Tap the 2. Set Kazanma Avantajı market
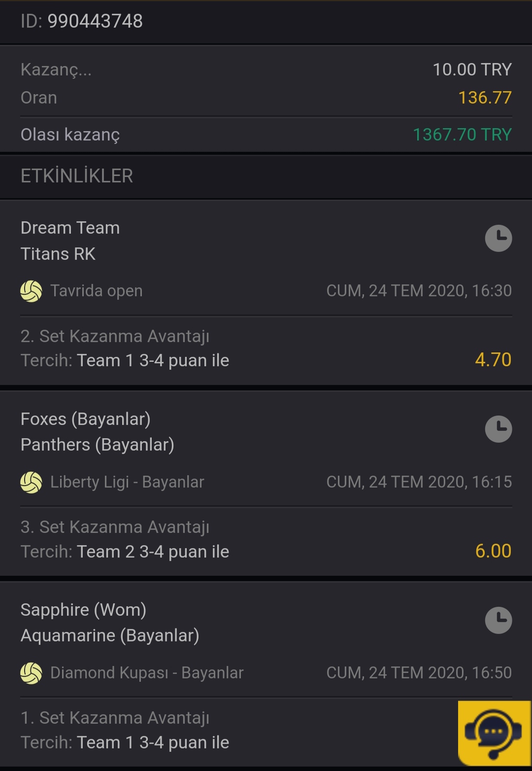This screenshot has width=532, height=771. (x=115, y=336)
